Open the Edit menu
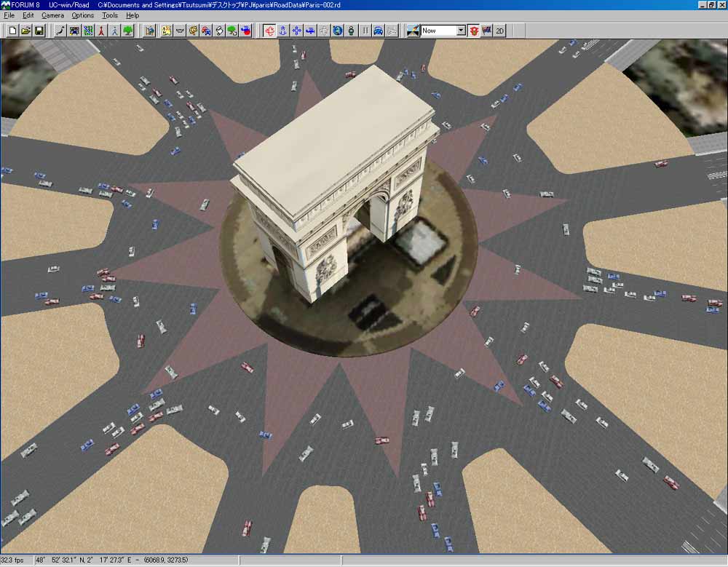This screenshot has width=728, height=567. 28,15
